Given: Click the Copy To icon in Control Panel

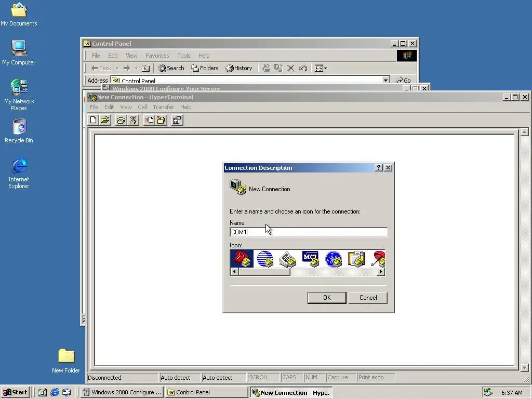Looking at the screenshot, I should click(x=278, y=68).
